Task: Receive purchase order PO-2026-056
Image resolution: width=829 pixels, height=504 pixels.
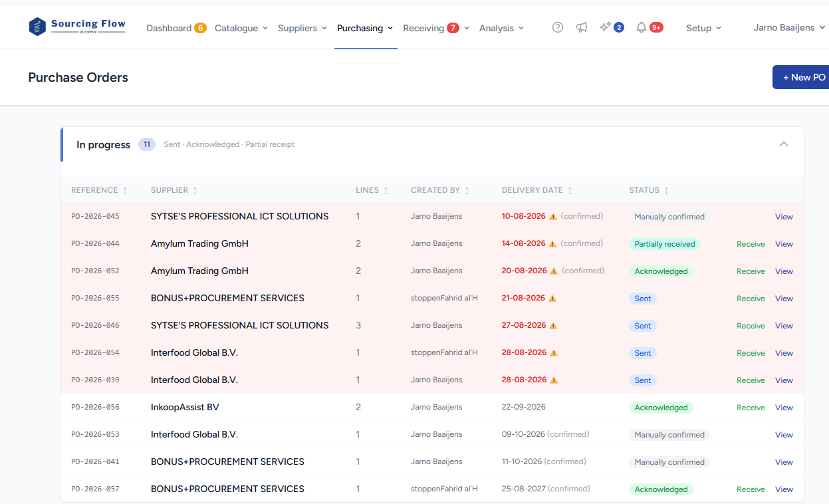Action: tap(751, 408)
